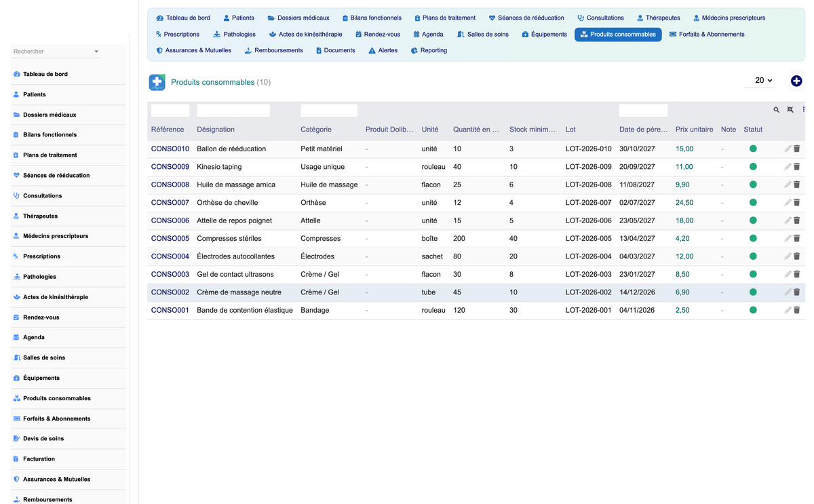Click green status dot for CONSO005

coord(753,239)
